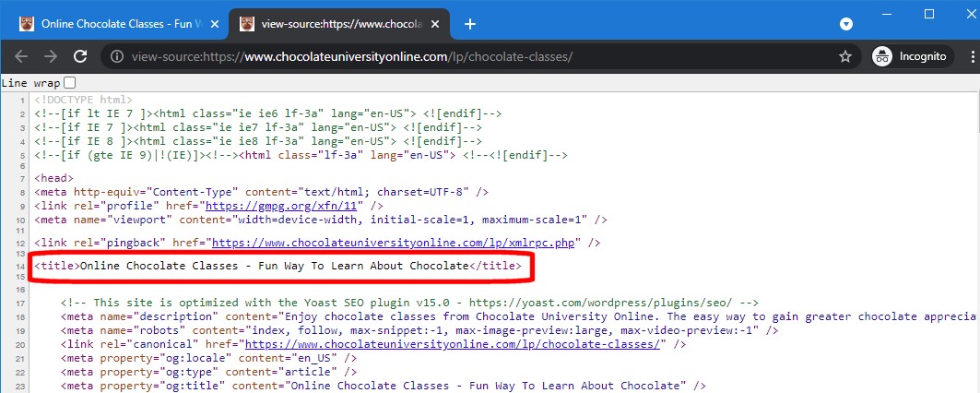
Task: Bookmark this page with the star
Action: (x=845, y=57)
